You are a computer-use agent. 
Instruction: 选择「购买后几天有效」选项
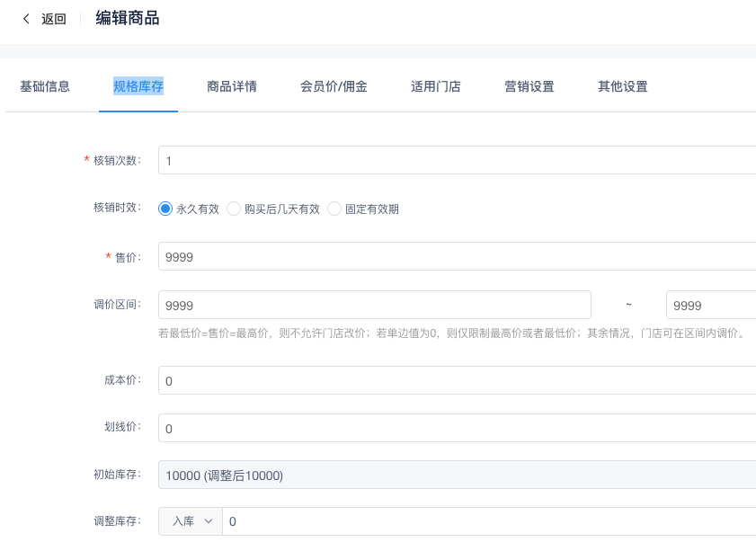[x=234, y=208]
